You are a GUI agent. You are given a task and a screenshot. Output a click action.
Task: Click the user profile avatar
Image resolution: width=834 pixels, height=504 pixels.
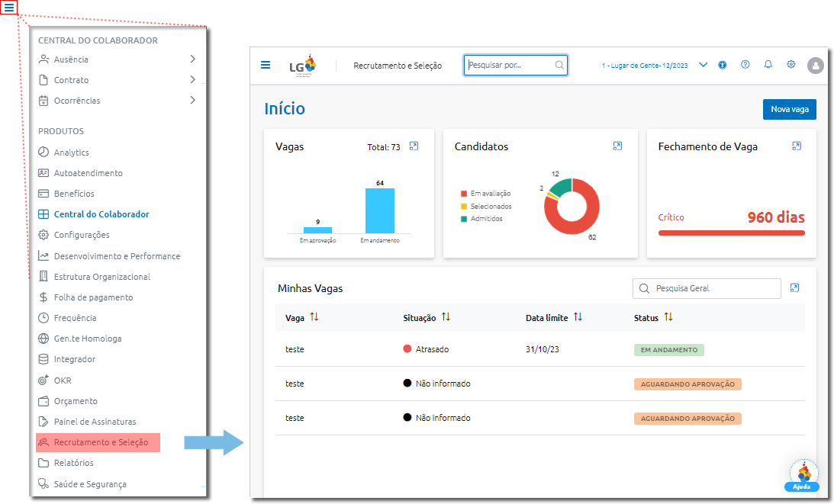815,66
